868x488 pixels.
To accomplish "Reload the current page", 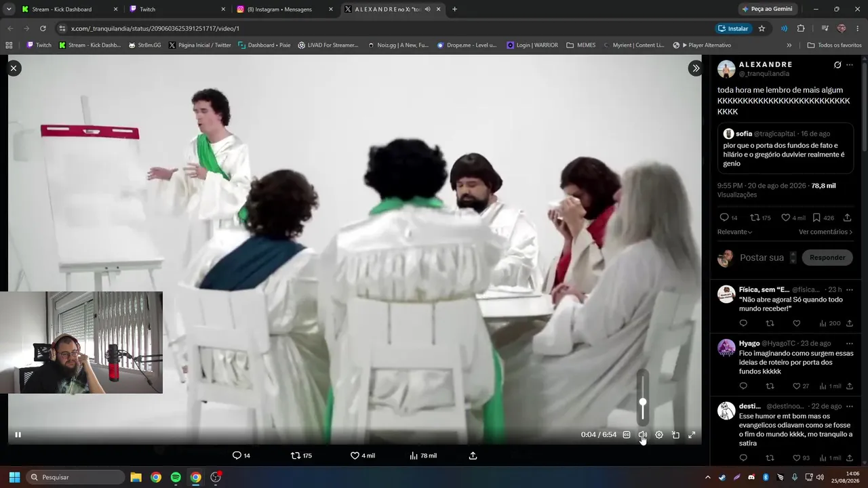I will 43,28.
